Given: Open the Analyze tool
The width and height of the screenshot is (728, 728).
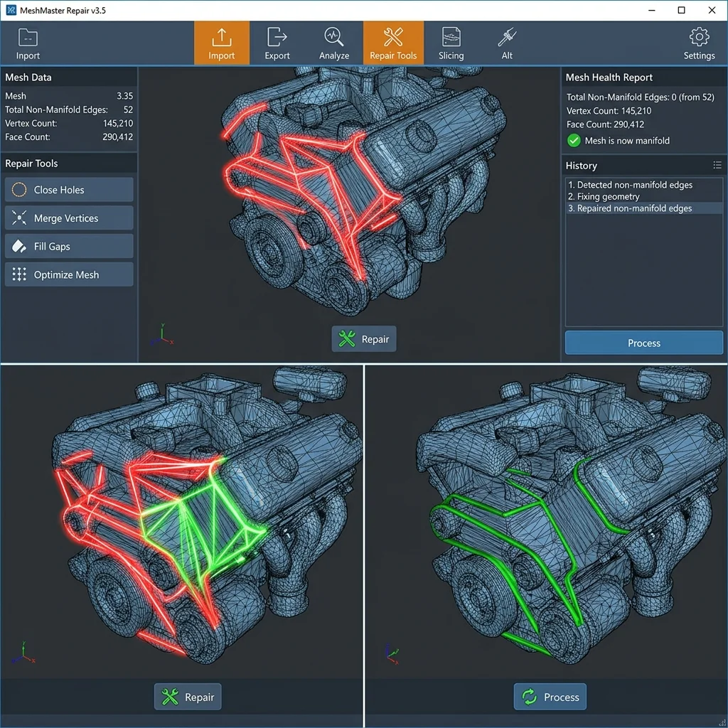Looking at the screenshot, I should [334, 43].
